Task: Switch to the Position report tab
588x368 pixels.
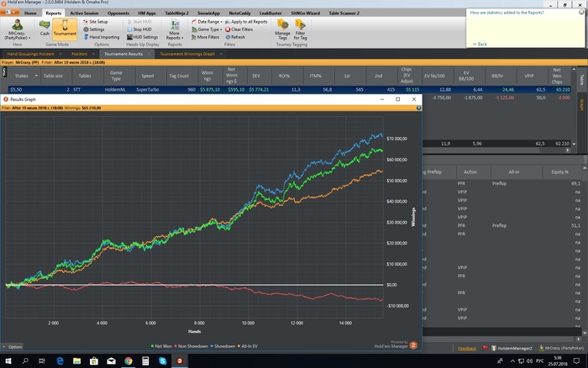Action: [x=79, y=54]
